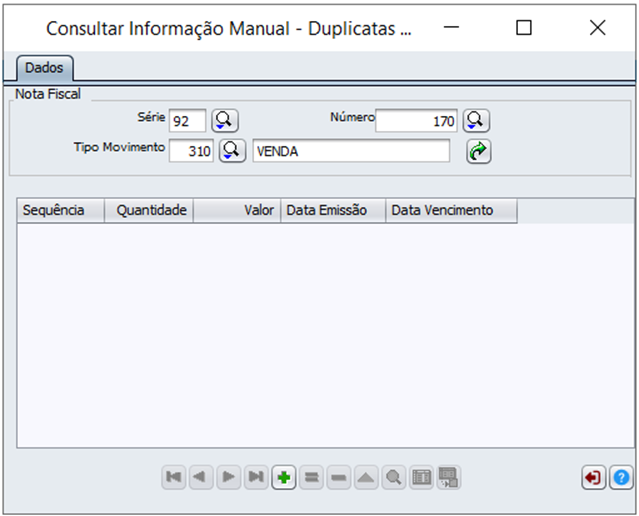The width and height of the screenshot is (639, 516).
Task: Click the Tipo Movimento code field 310
Action: point(191,151)
